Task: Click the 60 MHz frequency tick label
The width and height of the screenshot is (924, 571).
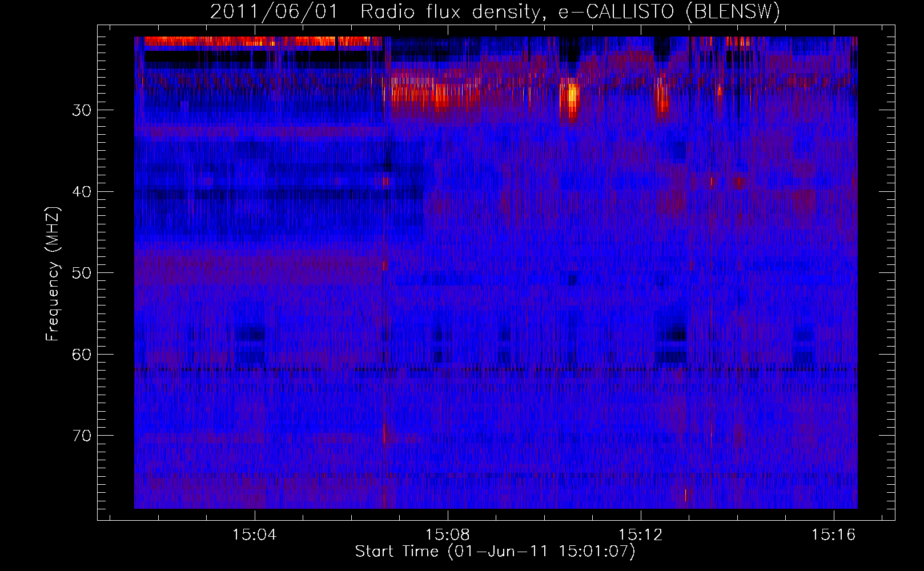Action: click(82, 355)
